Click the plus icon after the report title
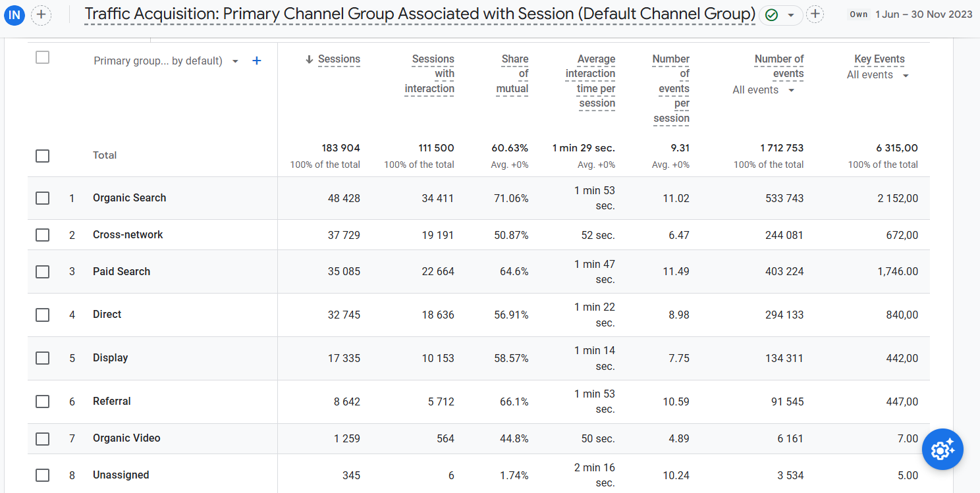This screenshot has width=980, height=493. (815, 14)
